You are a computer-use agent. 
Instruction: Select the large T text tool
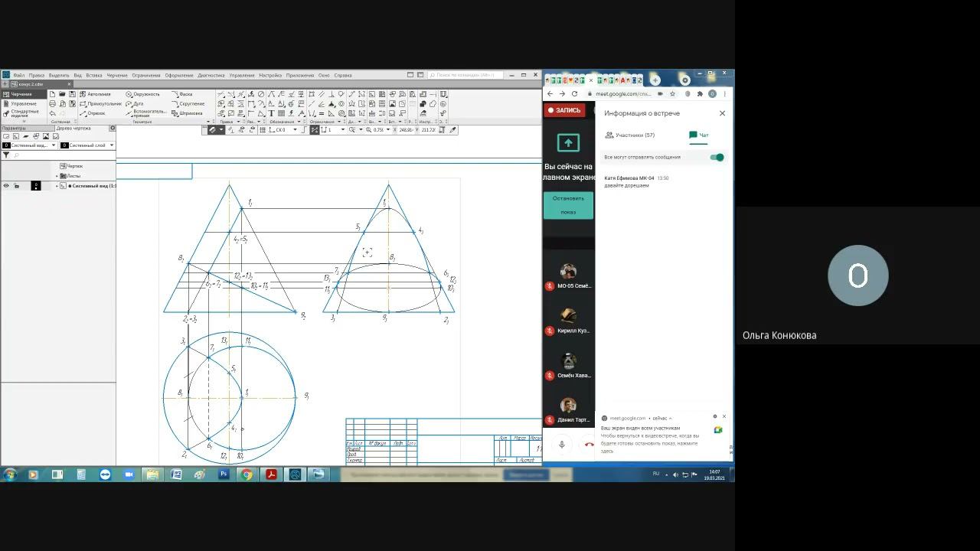(x=271, y=113)
